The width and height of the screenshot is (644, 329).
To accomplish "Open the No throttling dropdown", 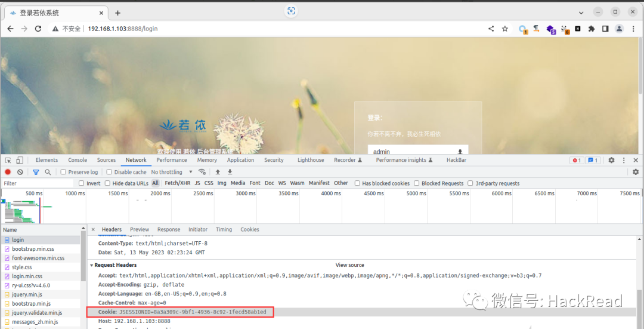I will (172, 172).
